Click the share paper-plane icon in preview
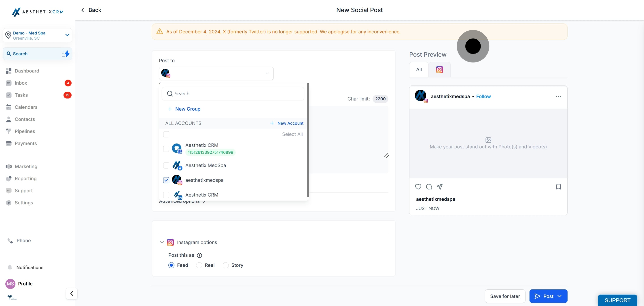The width and height of the screenshot is (644, 306). 439,187
